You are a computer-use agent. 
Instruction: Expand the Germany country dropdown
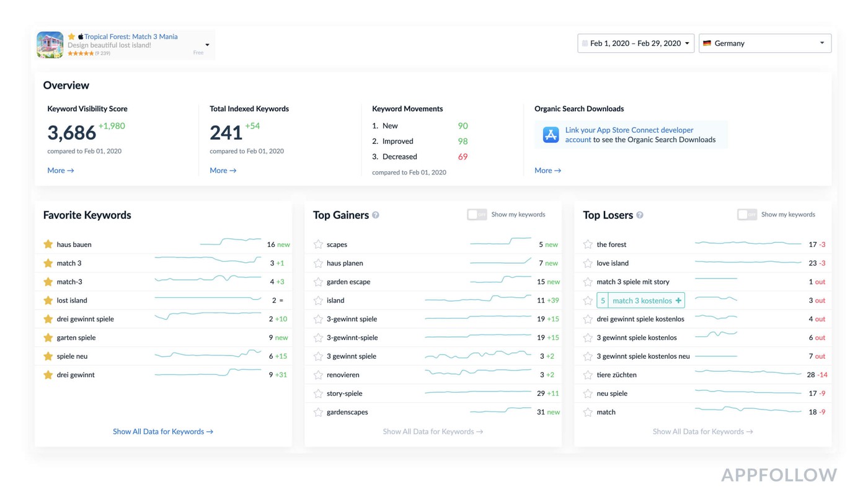(x=764, y=43)
